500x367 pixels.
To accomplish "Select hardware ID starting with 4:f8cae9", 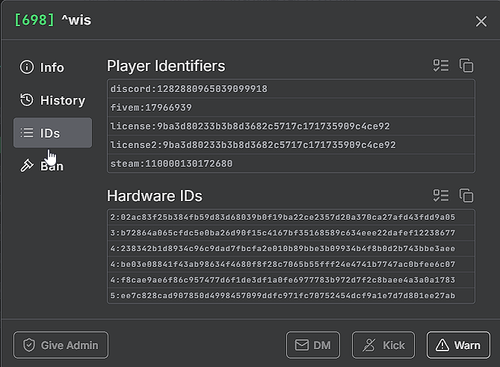I will pyautogui.click(x=291, y=280).
